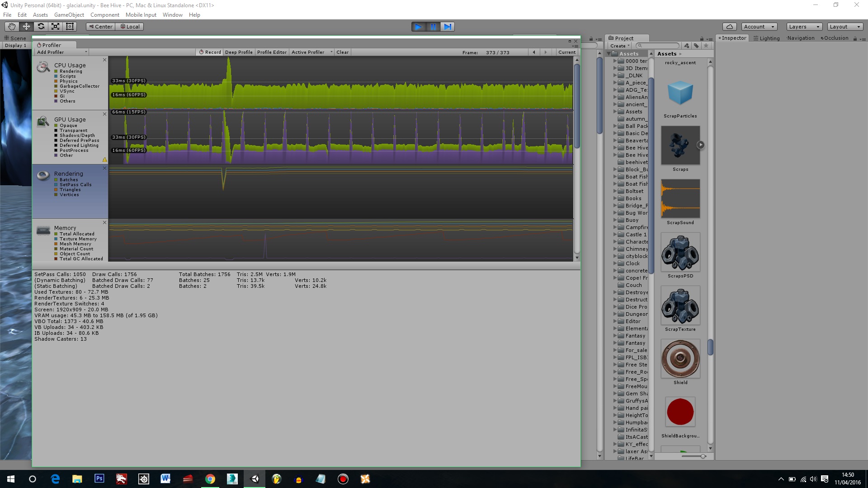Toggle Local handle rotation

(129, 27)
